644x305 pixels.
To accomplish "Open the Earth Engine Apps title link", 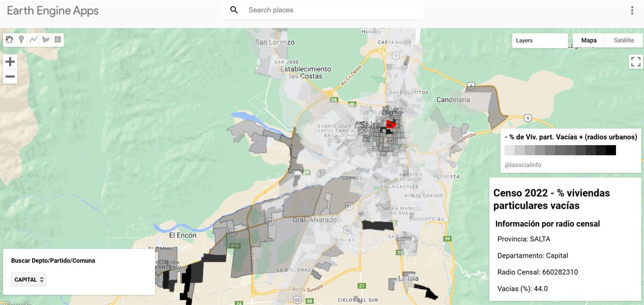I will point(53,11).
